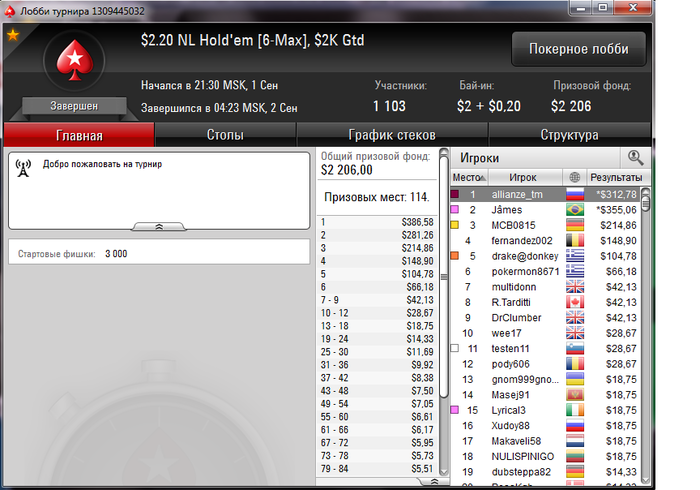Click the PokerStars red spade logo

(75, 60)
